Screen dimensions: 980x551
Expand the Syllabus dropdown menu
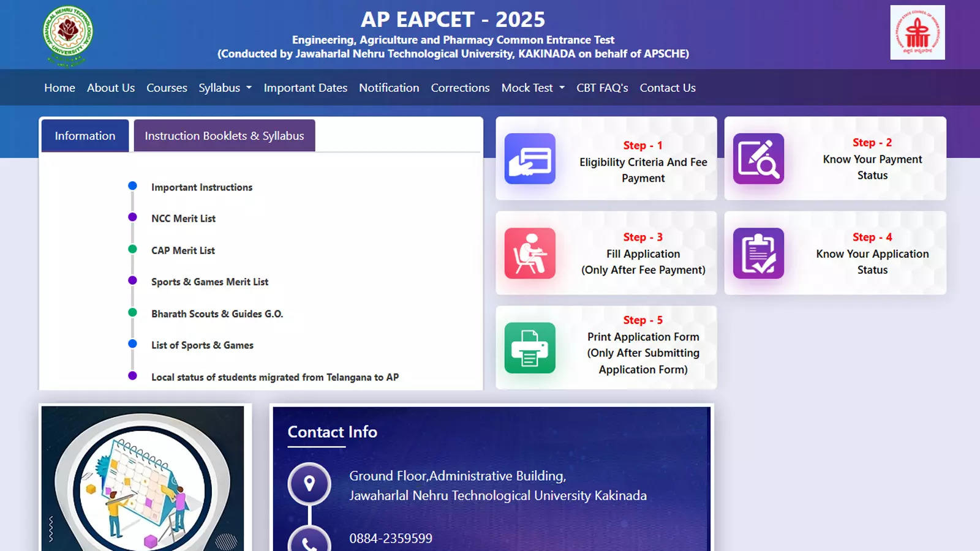coord(225,88)
